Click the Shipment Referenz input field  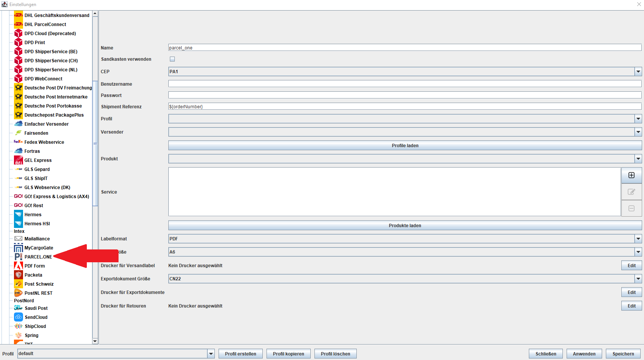[x=405, y=106]
